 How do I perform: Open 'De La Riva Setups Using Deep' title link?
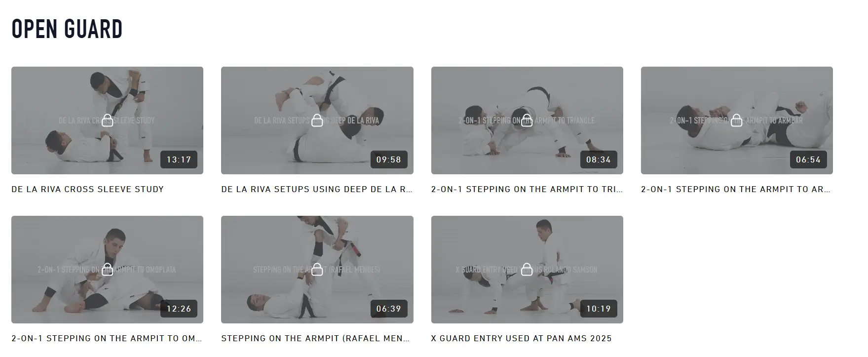(x=317, y=189)
